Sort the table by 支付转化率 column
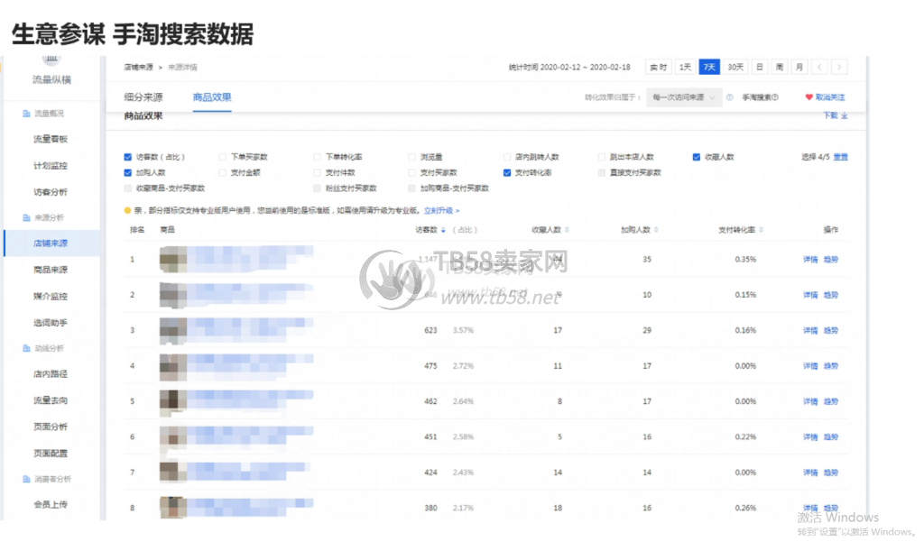 coord(762,230)
